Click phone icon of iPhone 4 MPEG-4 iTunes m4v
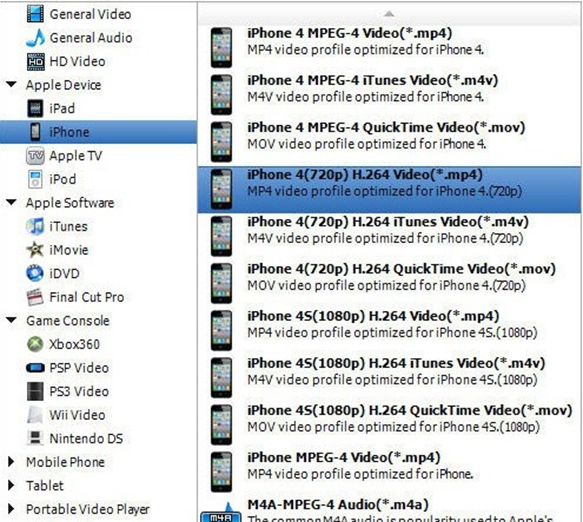Viewport: 583px width, 522px height. (221, 95)
